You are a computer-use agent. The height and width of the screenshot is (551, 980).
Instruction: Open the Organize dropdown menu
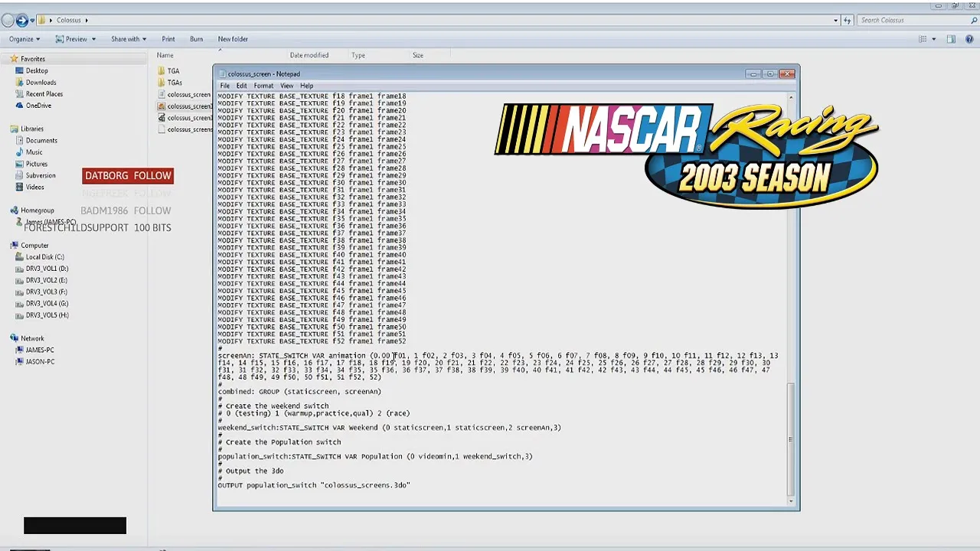click(x=24, y=39)
